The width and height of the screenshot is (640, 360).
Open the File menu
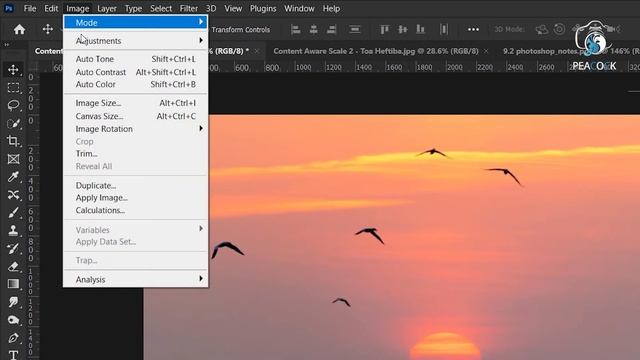(30, 8)
